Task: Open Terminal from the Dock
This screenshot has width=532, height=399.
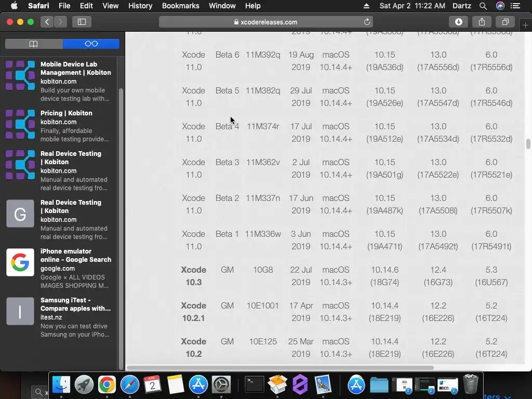Action: (x=255, y=384)
